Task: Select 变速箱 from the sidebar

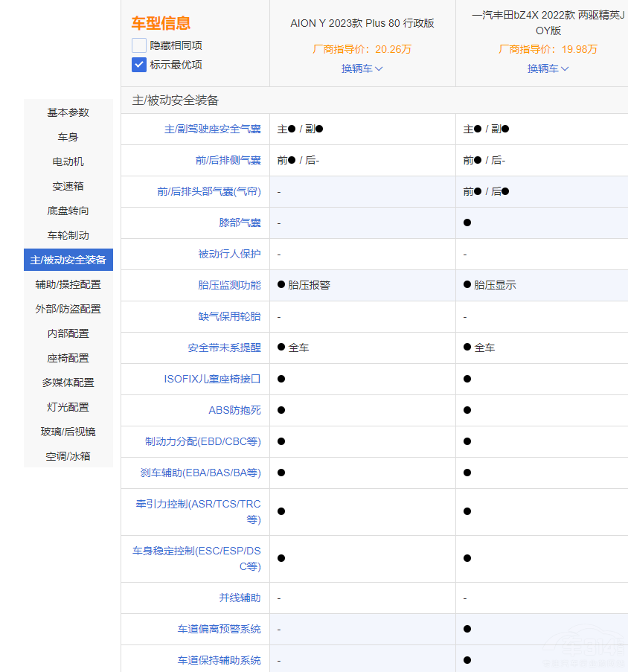Action: point(68,186)
